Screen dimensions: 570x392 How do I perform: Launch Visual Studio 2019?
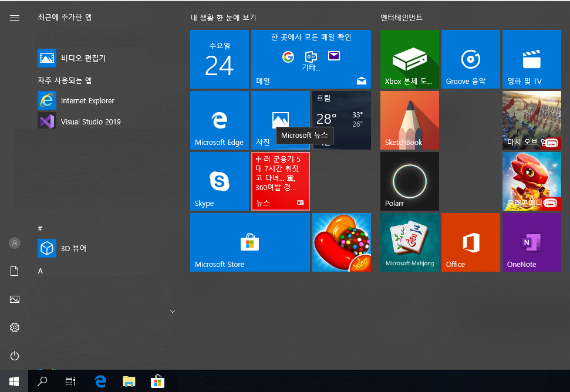[x=79, y=121]
